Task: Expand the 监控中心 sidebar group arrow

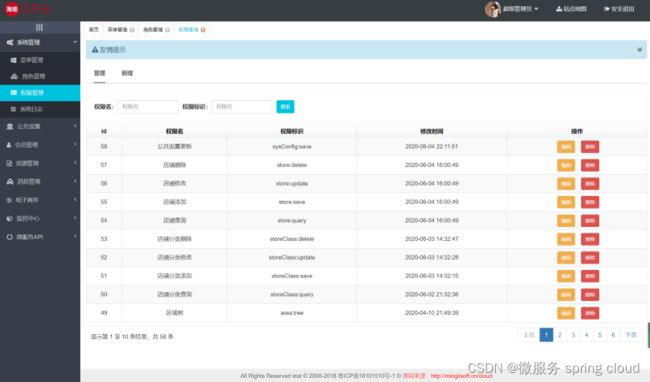Action: (75, 218)
